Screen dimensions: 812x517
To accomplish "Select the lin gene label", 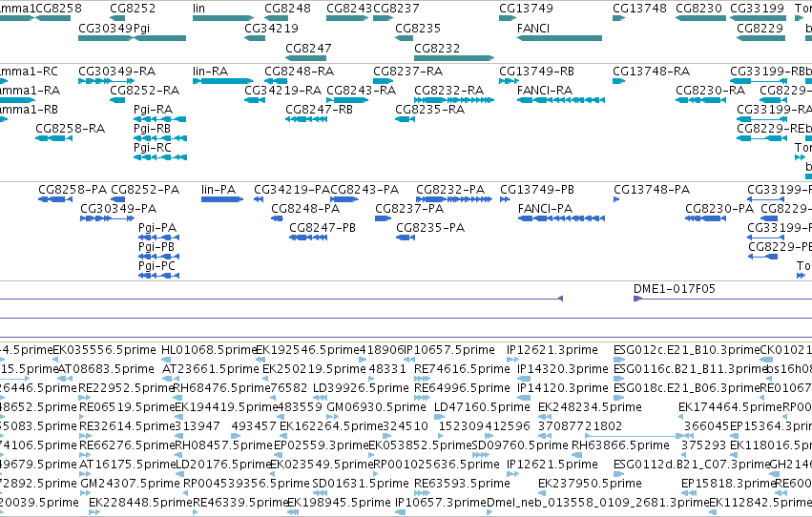I will 198,9.
